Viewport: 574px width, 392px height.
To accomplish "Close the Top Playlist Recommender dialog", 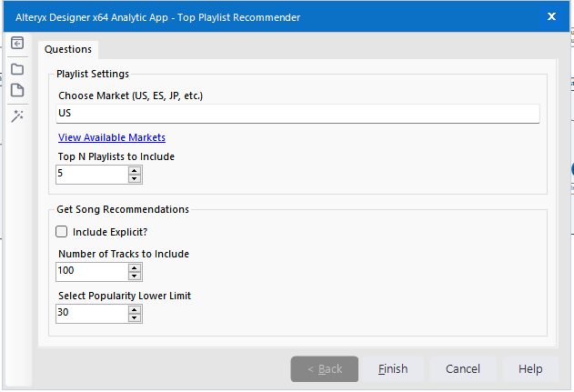I will click(551, 16).
